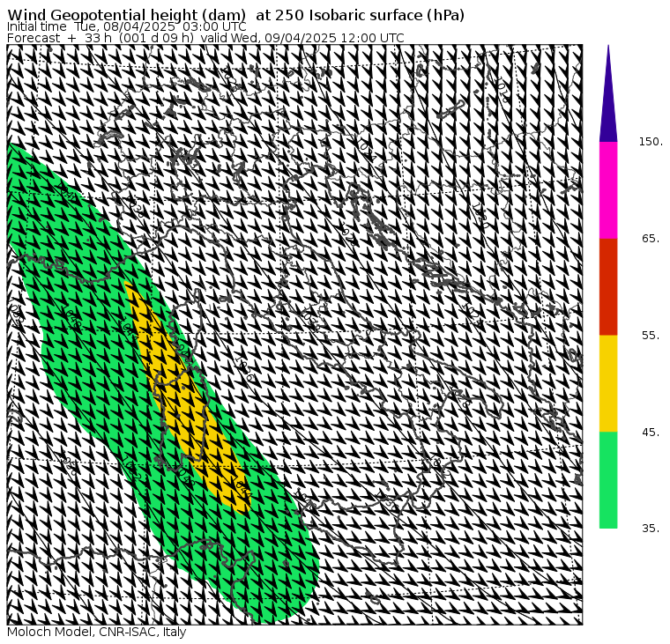Click the purple arrow tip of the legend

[608, 102]
